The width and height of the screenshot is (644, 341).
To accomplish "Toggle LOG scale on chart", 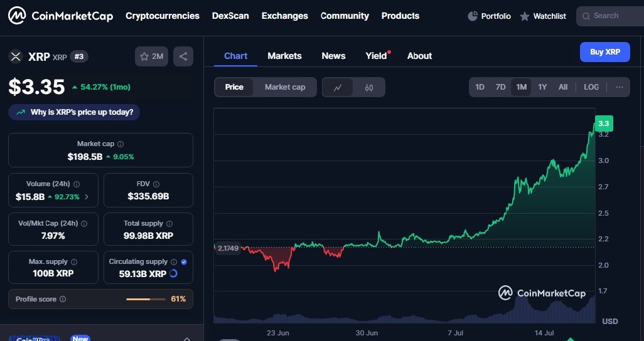I will pyautogui.click(x=591, y=87).
